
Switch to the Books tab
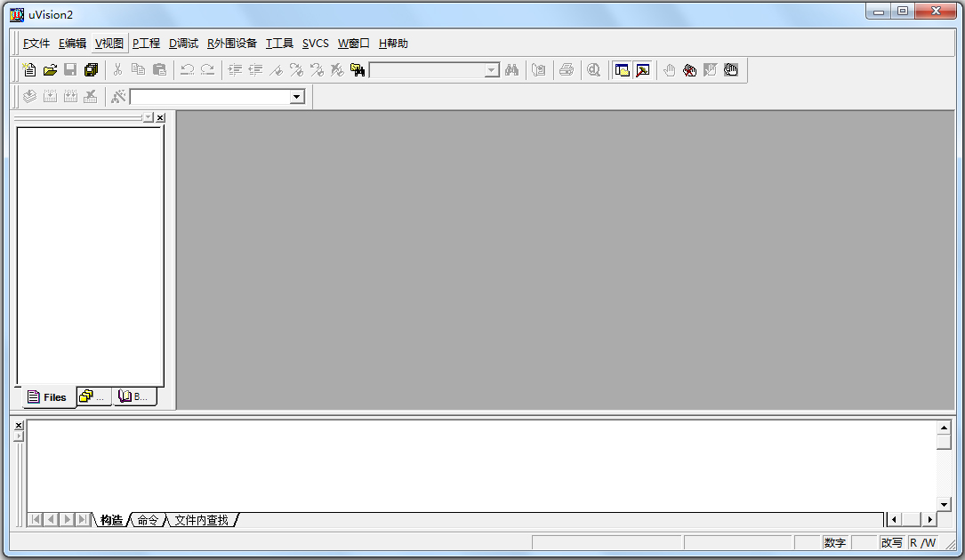133,396
